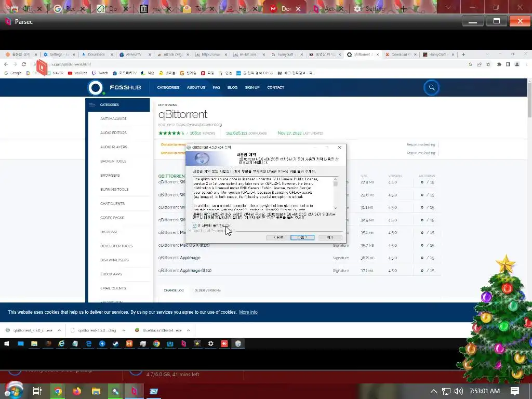Click the local volume speaker icon

point(458,391)
